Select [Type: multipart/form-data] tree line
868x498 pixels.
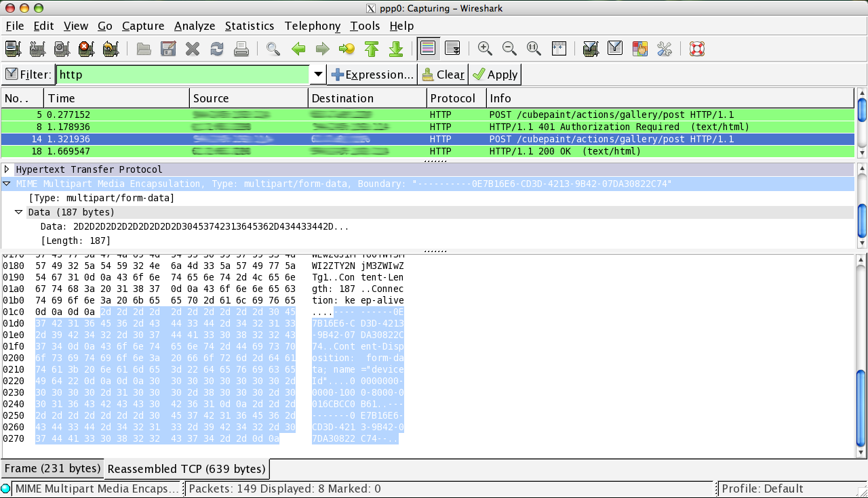coord(102,198)
